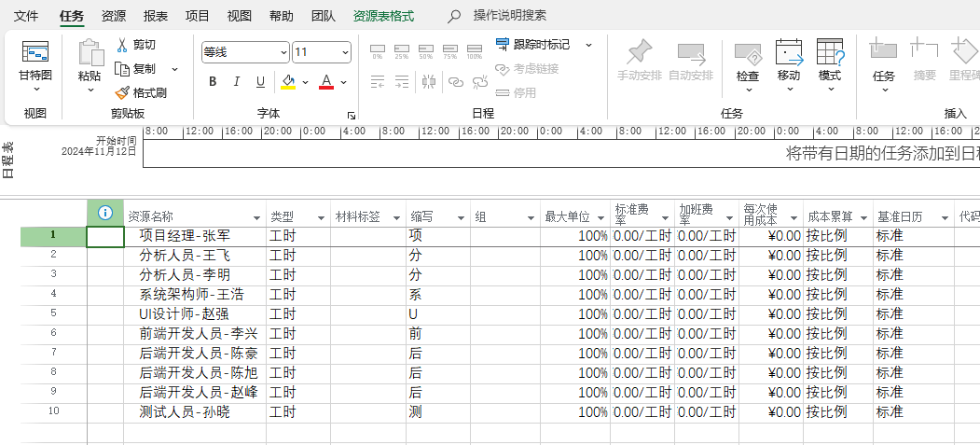Mark task 100% complete
The image size is (980, 445).
pyautogui.click(x=475, y=51)
